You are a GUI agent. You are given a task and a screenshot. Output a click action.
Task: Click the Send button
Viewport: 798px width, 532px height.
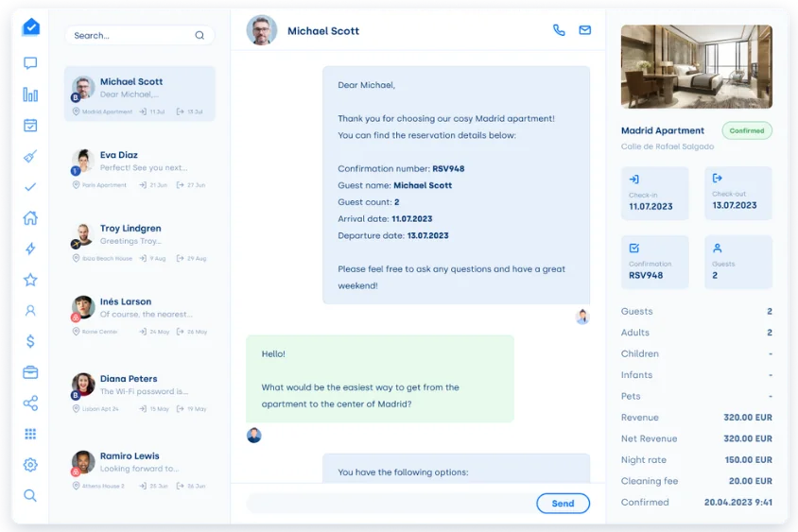click(563, 503)
